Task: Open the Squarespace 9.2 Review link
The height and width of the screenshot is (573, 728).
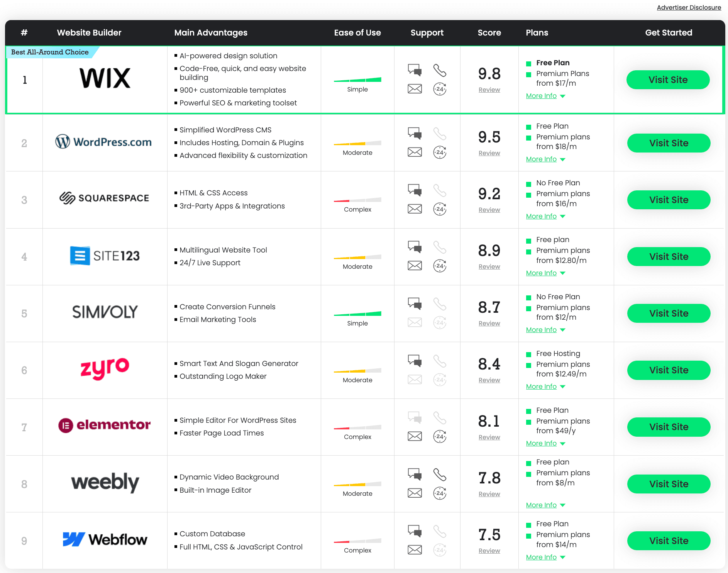Action: coord(489,210)
